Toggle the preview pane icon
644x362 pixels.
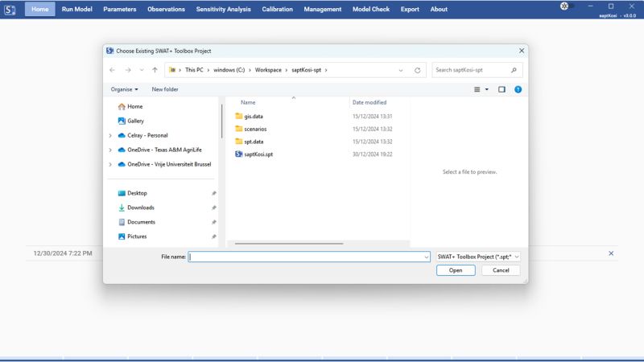[502, 89]
